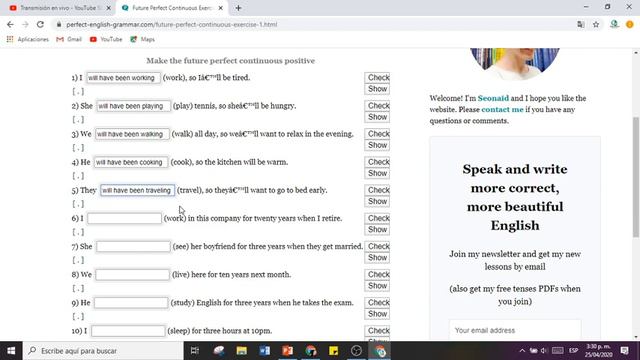Check the answer for question 4
Image resolution: width=640 pixels, height=360 pixels.
click(377, 162)
